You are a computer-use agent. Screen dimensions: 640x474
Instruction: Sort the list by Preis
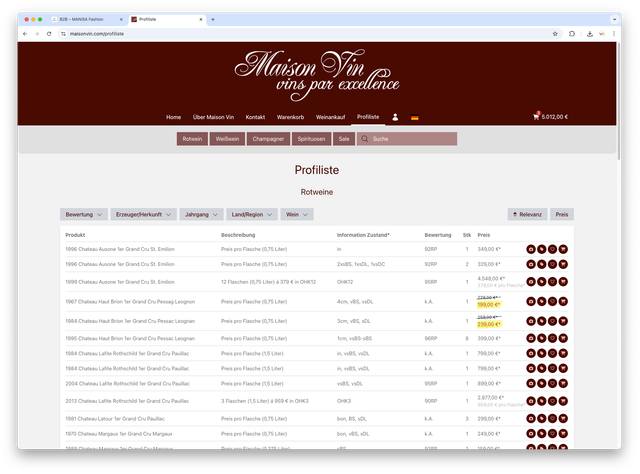coord(562,214)
